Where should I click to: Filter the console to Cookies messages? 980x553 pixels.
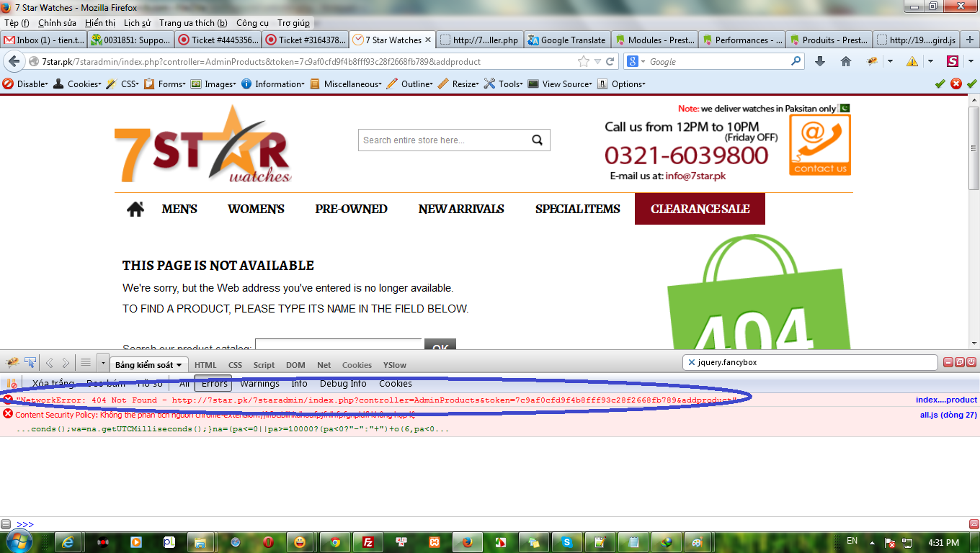tap(396, 384)
